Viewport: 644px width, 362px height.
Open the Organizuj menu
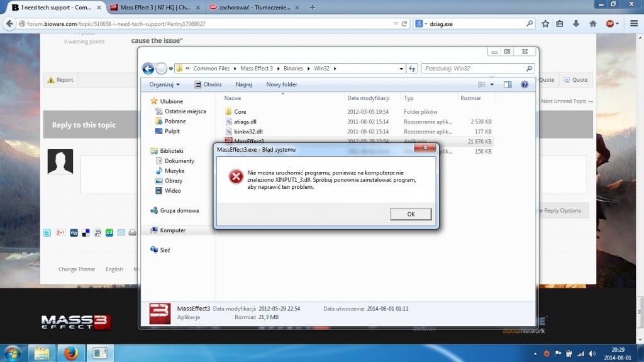[x=164, y=84]
